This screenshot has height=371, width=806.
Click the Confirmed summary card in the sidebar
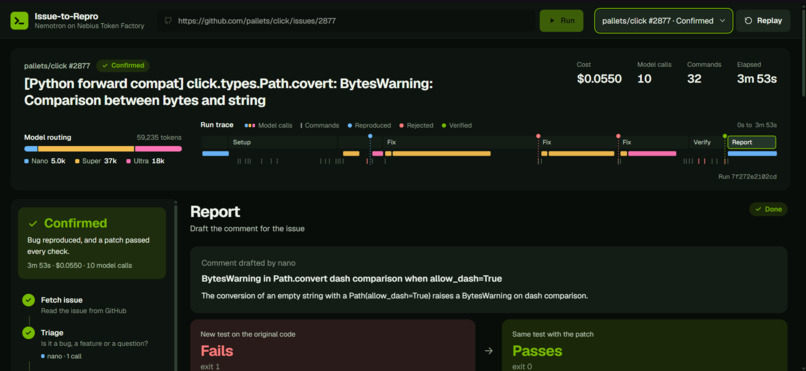[x=92, y=243]
